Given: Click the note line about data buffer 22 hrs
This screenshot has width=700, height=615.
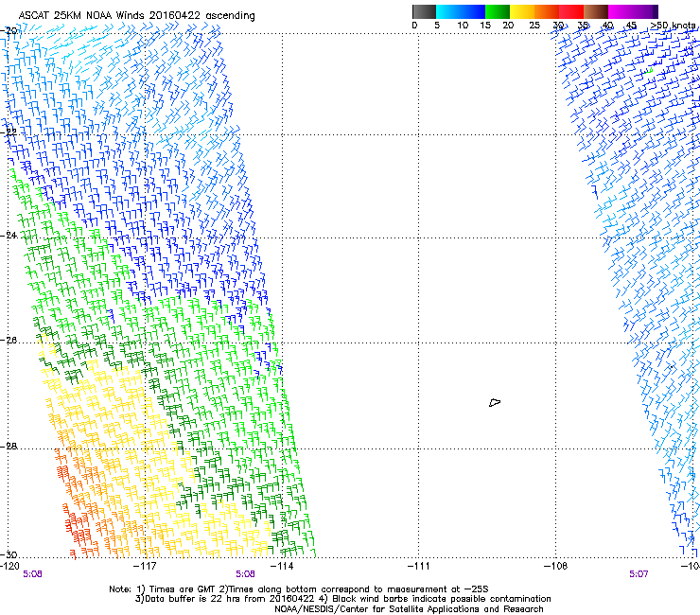Looking at the screenshot, I should click(x=342, y=599).
